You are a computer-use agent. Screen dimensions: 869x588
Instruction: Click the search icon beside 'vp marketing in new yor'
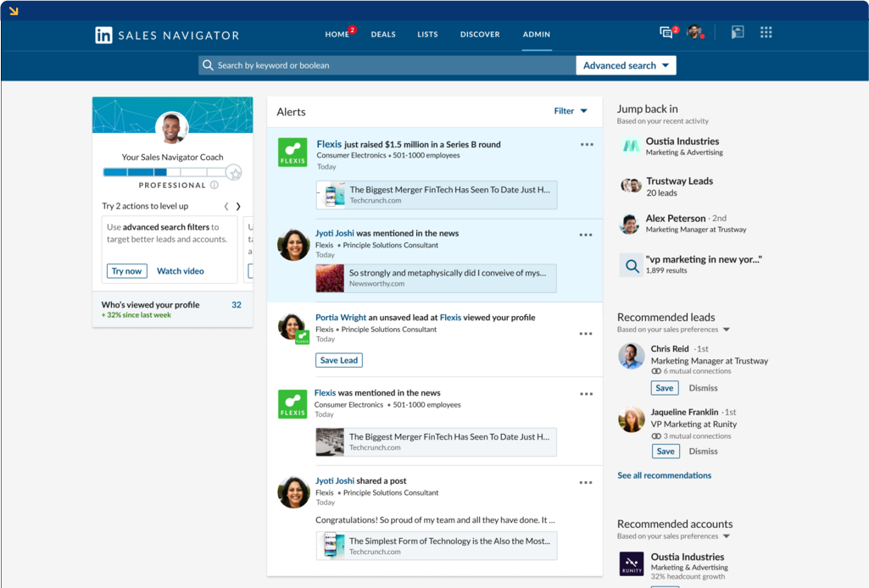pyautogui.click(x=631, y=265)
